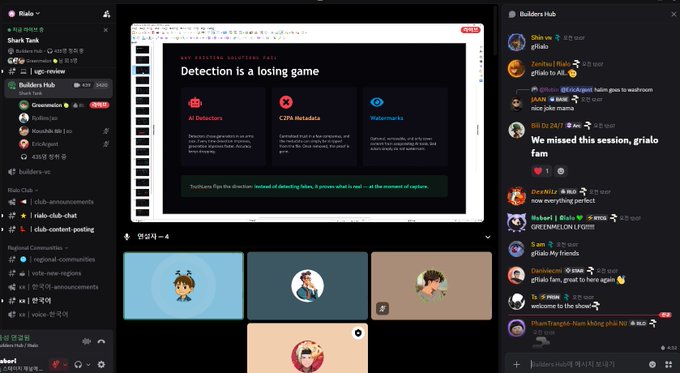Click the @EricArgent mention in reply
Viewport: 680px width, 373px height.
[576, 90]
